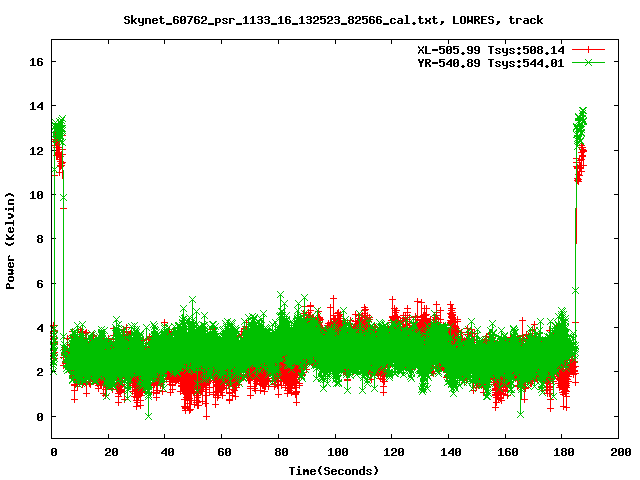Click the y-axis tick label '2'
640x480 pixels.
pyautogui.click(x=40, y=372)
